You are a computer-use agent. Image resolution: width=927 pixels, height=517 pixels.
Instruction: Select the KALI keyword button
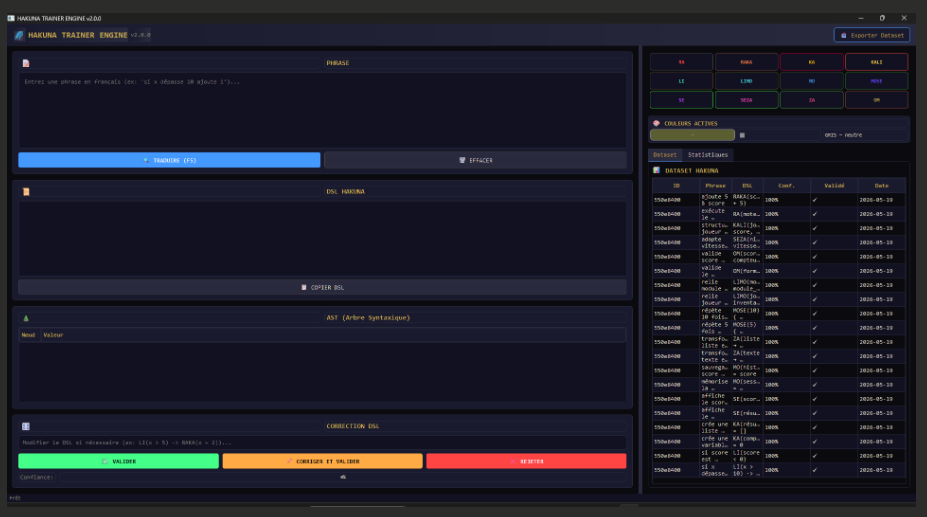876,62
